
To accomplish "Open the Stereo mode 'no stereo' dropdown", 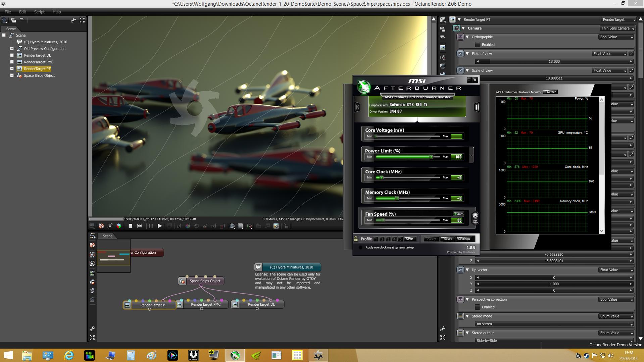I will 554,324.
